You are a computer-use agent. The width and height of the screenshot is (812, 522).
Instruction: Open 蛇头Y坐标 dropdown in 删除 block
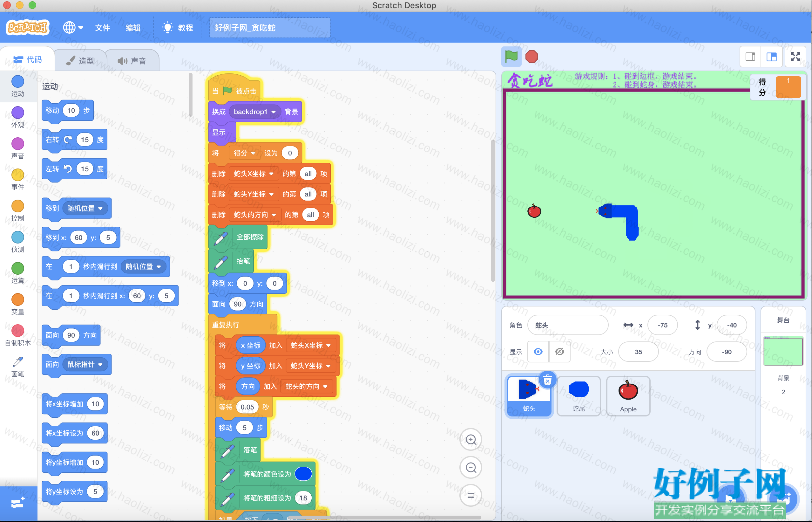254,194
